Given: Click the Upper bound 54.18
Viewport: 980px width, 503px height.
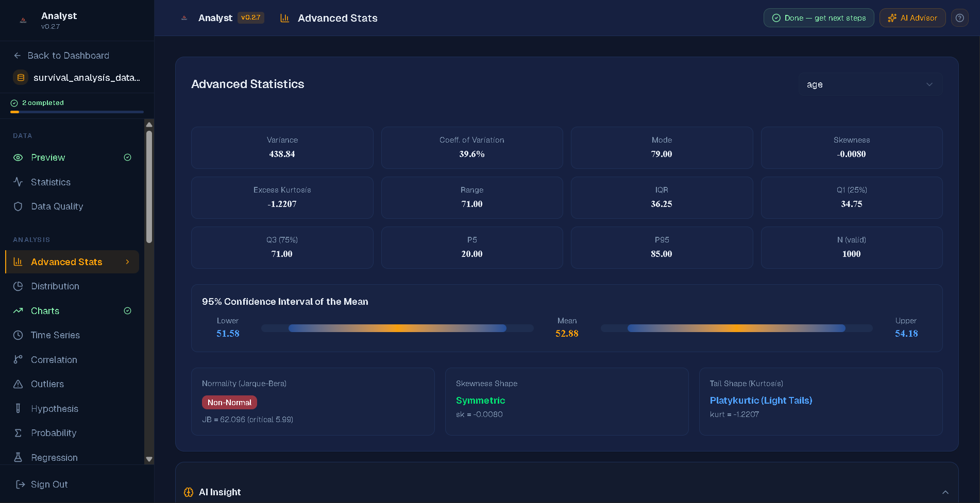Looking at the screenshot, I should point(906,334).
